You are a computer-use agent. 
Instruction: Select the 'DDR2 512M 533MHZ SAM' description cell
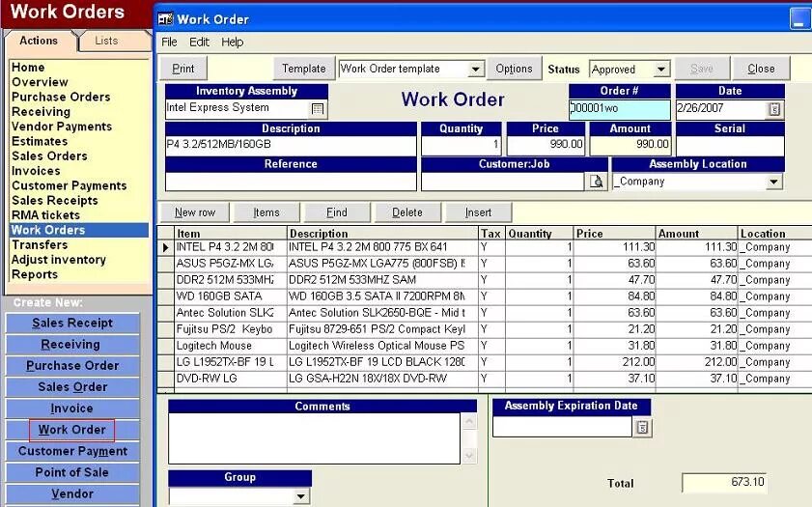click(x=382, y=280)
